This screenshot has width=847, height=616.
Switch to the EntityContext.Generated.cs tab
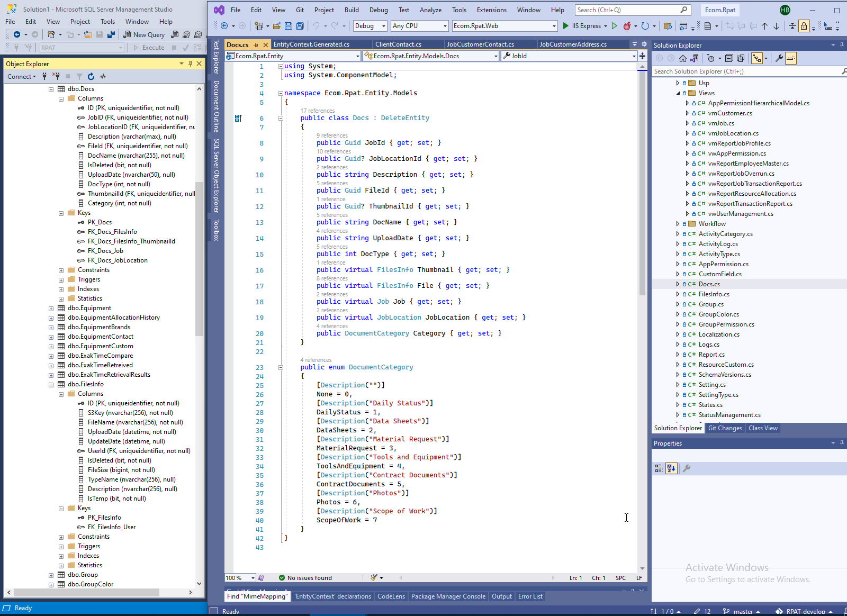pos(311,44)
